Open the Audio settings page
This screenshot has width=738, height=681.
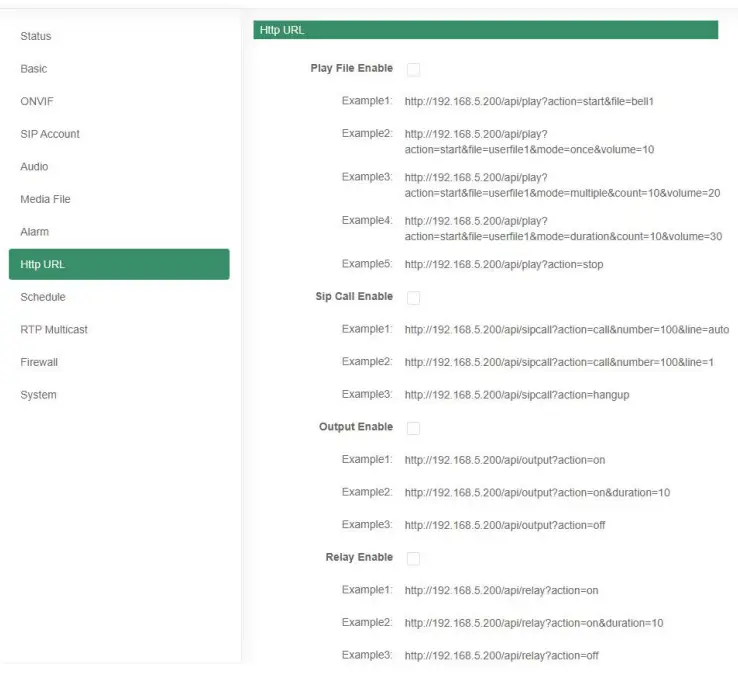tap(34, 167)
